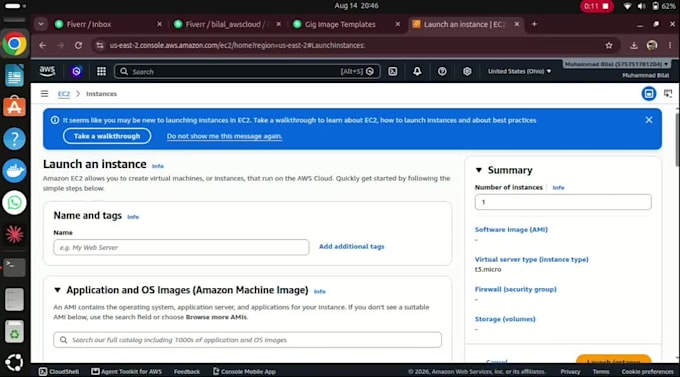
Task: Open CloudShell from the top navigation bar
Action: point(392,71)
